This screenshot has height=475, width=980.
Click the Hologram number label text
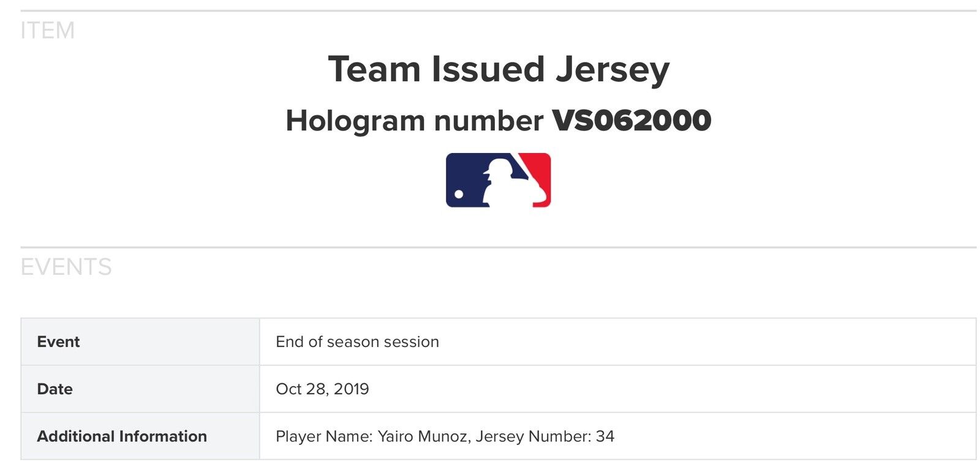tap(414, 121)
